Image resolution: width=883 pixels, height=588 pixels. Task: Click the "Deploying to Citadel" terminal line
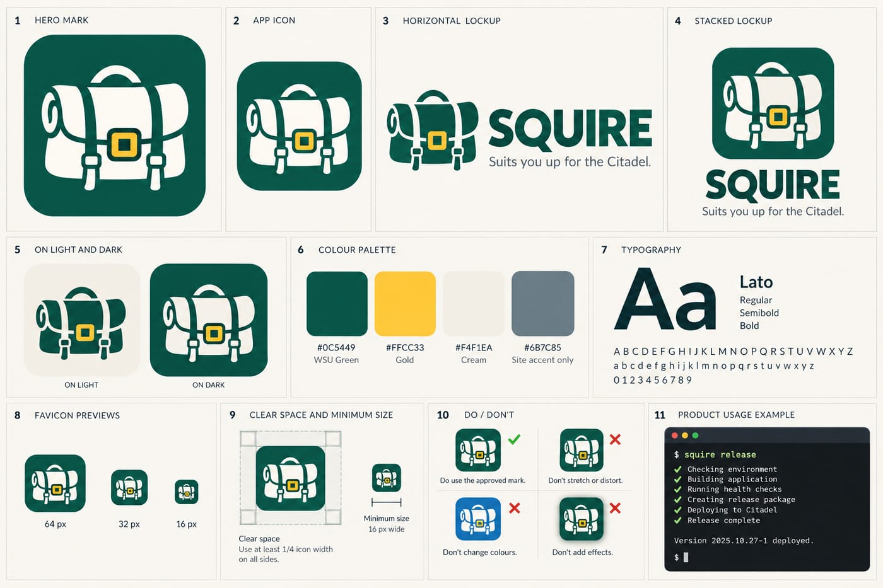tap(732, 510)
